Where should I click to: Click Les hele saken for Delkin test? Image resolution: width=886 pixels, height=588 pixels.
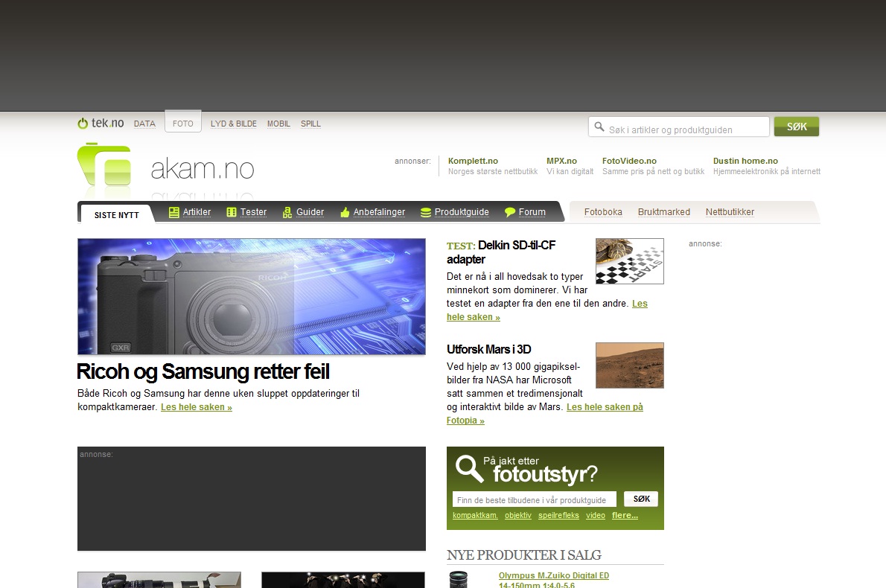547,310
